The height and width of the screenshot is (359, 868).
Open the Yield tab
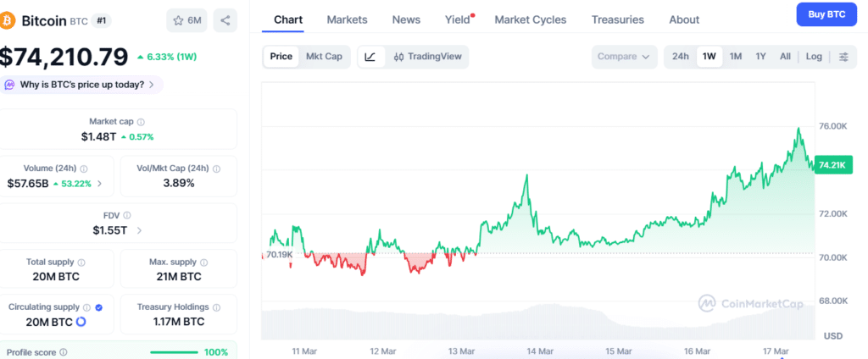pos(458,20)
